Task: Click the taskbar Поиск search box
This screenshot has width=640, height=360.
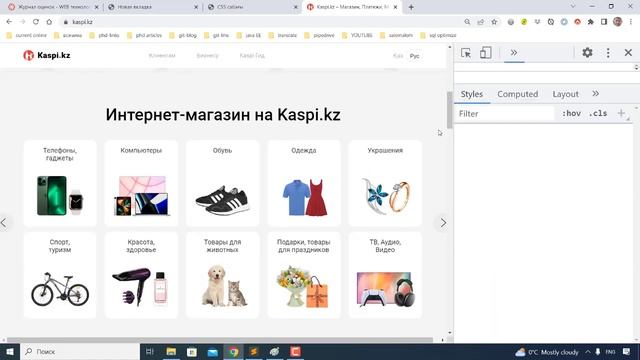Action: (x=80, y=351)
